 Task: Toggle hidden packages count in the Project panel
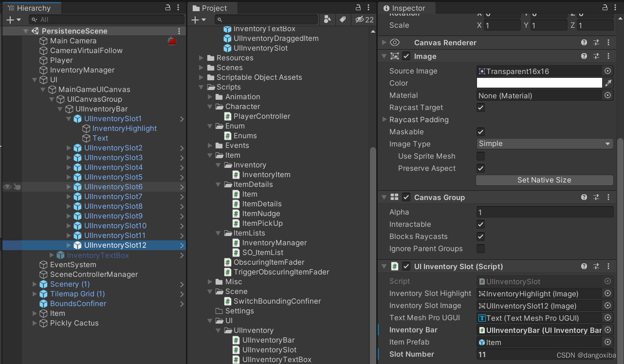364,19
